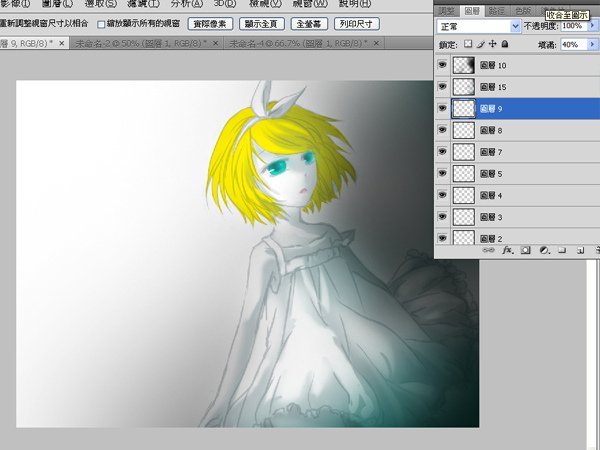Toggle visibility of 圖層 3
600x450 pixels.
coord(442,217)
